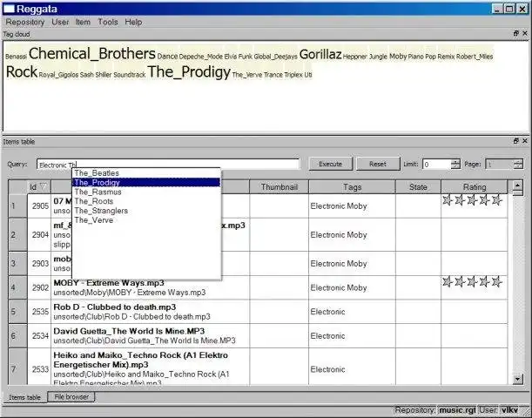The image size is (532, 418).
Task: Click the Execute button
Action: pyautogui.click(x=331, y=164)
